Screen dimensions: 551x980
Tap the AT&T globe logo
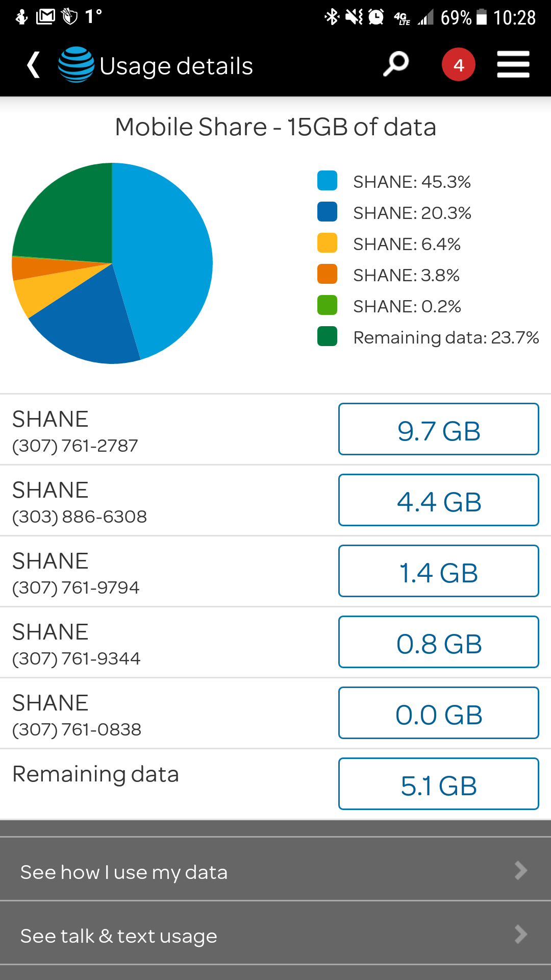click(x=76, y=65)
